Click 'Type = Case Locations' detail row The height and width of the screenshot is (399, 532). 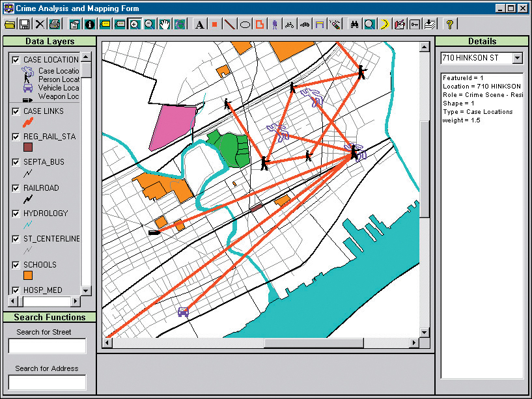pos(478,112)
